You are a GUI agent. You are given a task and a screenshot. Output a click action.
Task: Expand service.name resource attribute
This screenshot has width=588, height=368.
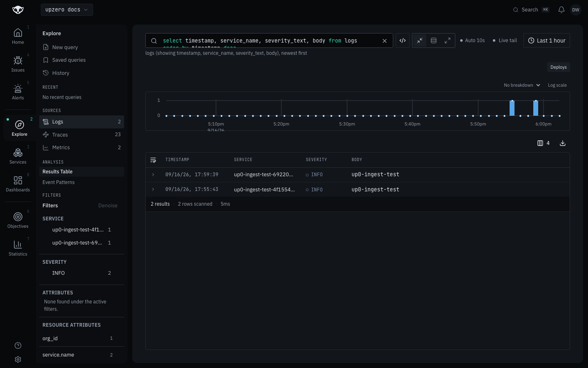click(82, 355)
